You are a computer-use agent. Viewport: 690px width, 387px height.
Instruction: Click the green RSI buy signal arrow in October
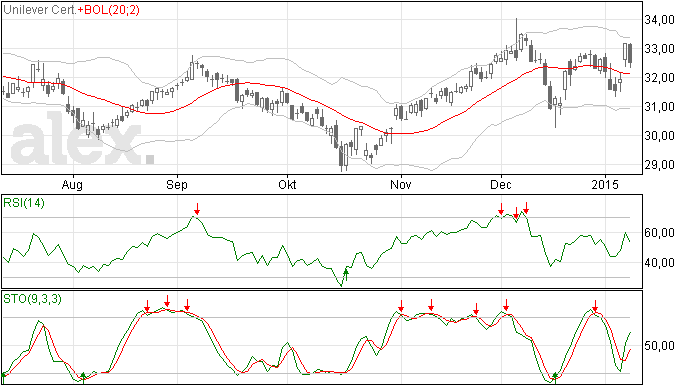pyautogui.click(x=346, y=275)
